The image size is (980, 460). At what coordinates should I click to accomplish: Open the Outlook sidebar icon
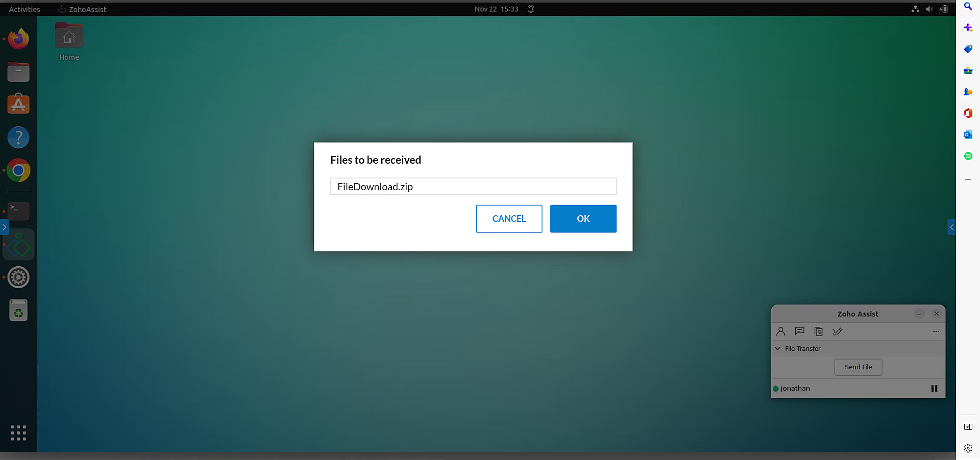pyautogui.click(x=968, y=135)
